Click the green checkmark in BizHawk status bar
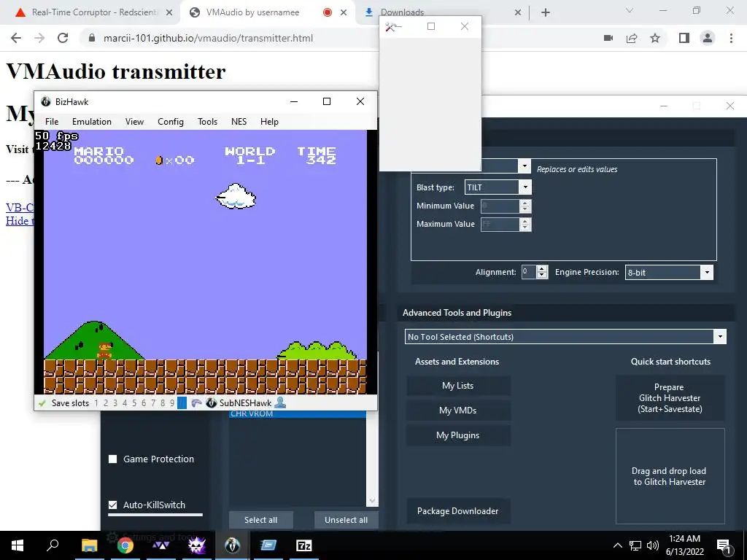The height and width of the screenshot is (560, 747). point(42,403)
